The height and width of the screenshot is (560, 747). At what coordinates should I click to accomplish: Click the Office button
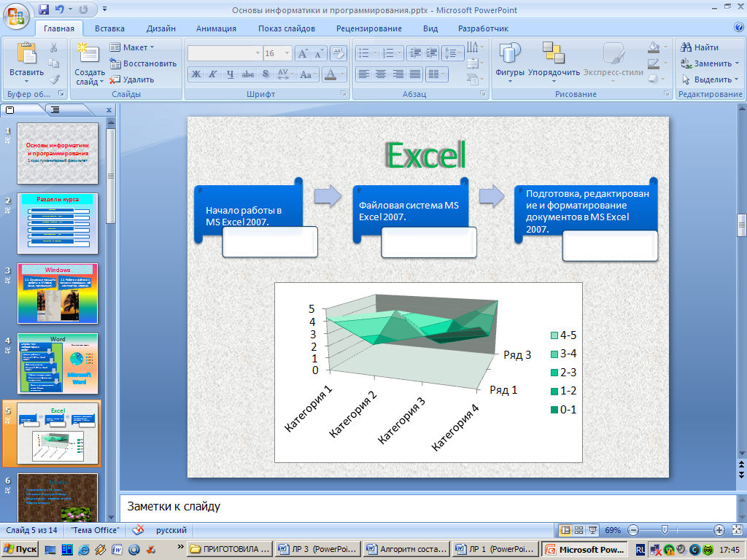[x=16, y=16]
